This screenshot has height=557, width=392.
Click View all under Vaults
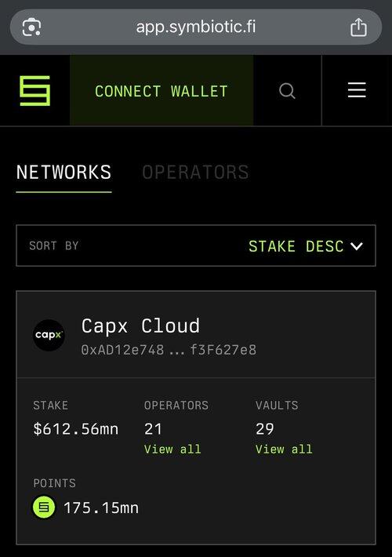(x=284, y=449)
